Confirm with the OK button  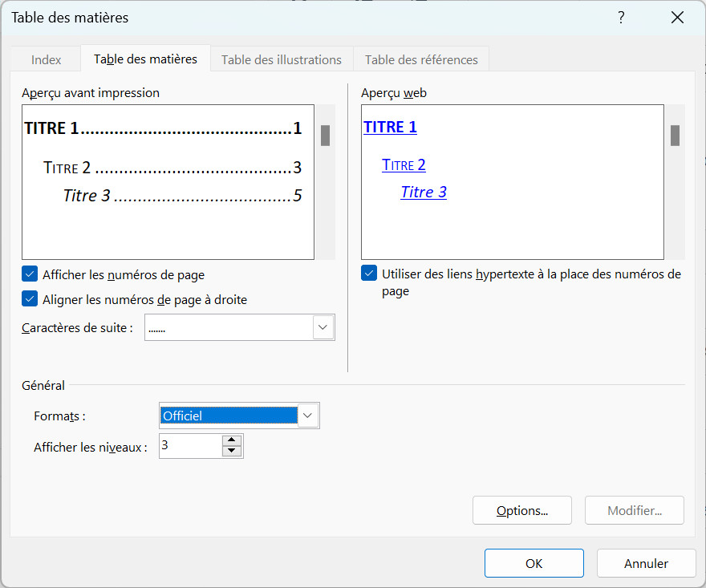pyautogui.click(x=534, y=563)
